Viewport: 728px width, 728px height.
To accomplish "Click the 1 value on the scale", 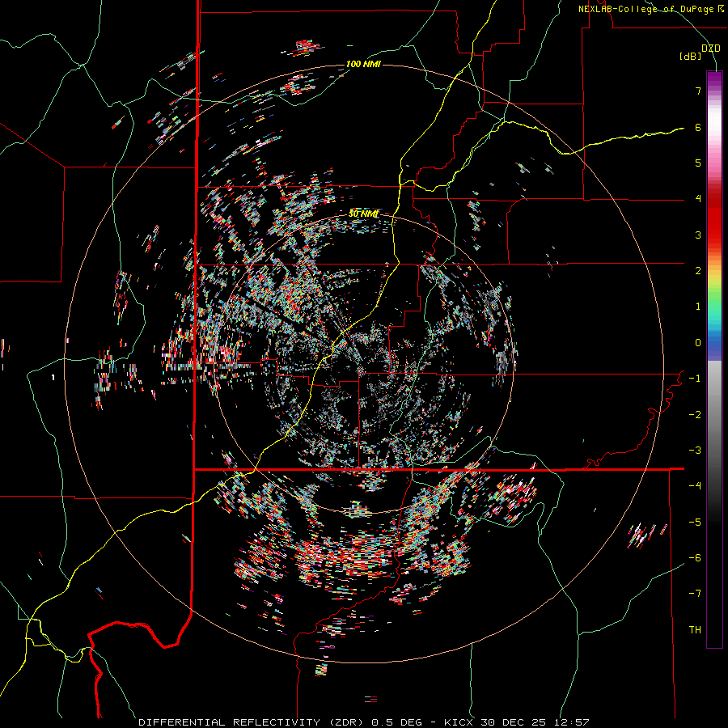I will click(x=698, y=307).
